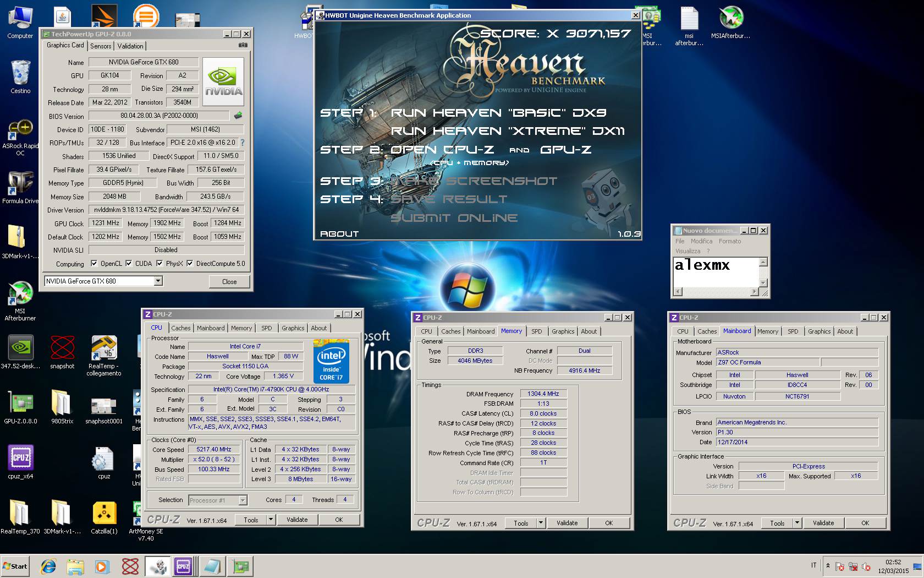Screen dimensions: 924x578
Task: Switch to the Validation tab in GPU-Z
Action: point(130,46)
